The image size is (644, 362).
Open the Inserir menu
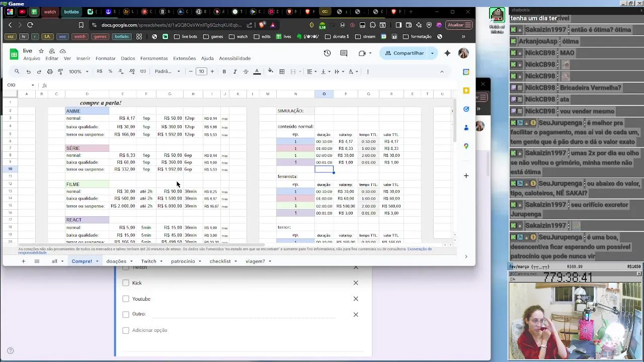pos(83,58)
